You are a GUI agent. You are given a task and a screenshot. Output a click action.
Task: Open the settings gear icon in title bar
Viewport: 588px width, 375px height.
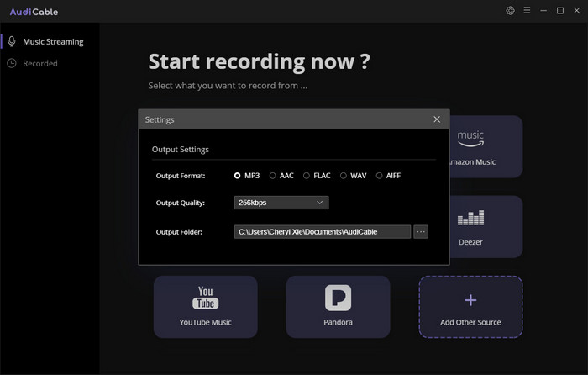point(510,11)
